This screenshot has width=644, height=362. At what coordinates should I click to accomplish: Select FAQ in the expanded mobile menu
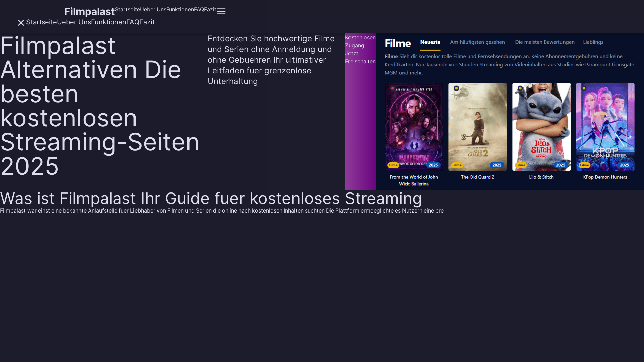(x=133, y=22)
